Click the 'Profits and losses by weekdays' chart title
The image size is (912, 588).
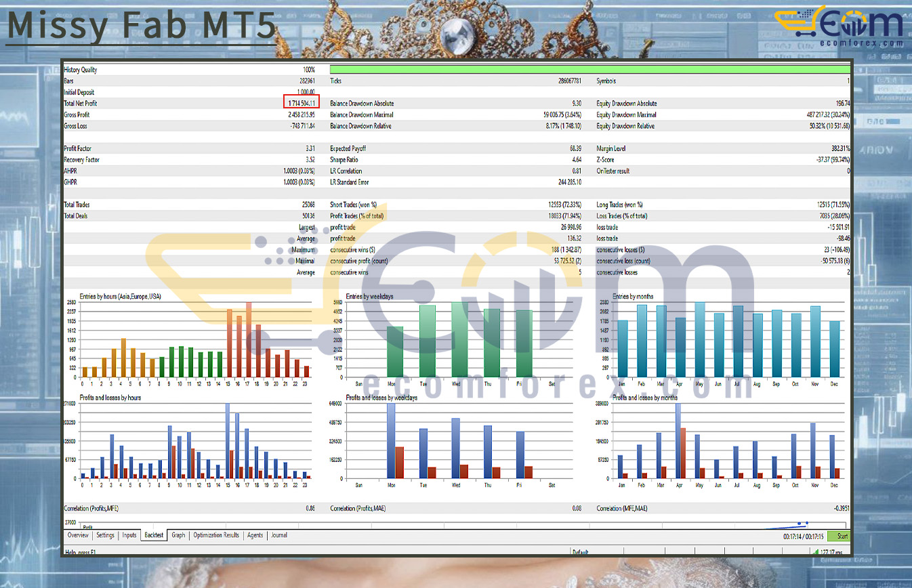[381, 398]
